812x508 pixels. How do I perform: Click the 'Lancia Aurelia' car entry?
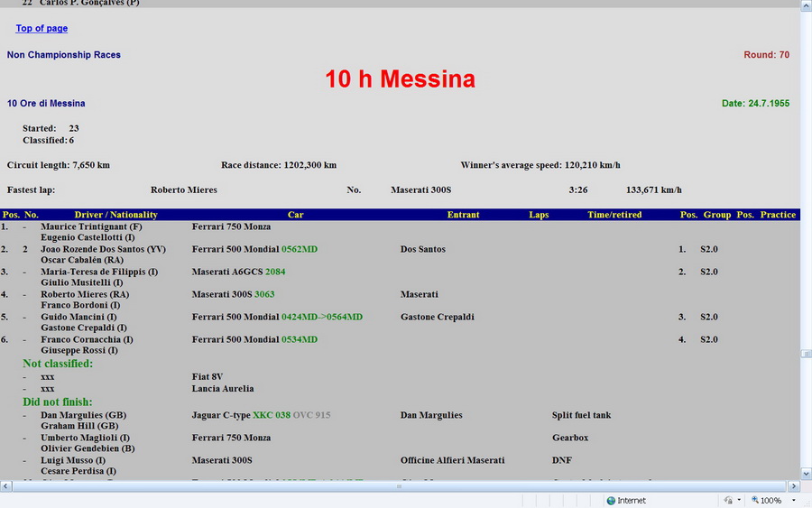click(223, 389)
